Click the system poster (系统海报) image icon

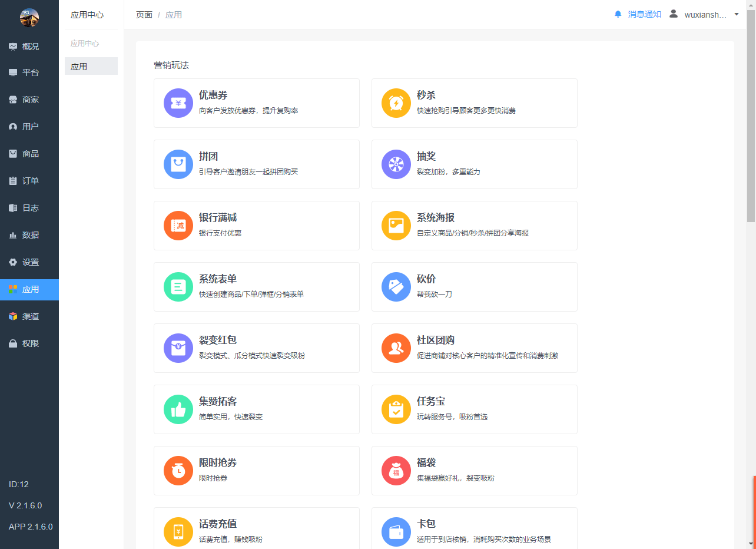click(x=396, y=226)
